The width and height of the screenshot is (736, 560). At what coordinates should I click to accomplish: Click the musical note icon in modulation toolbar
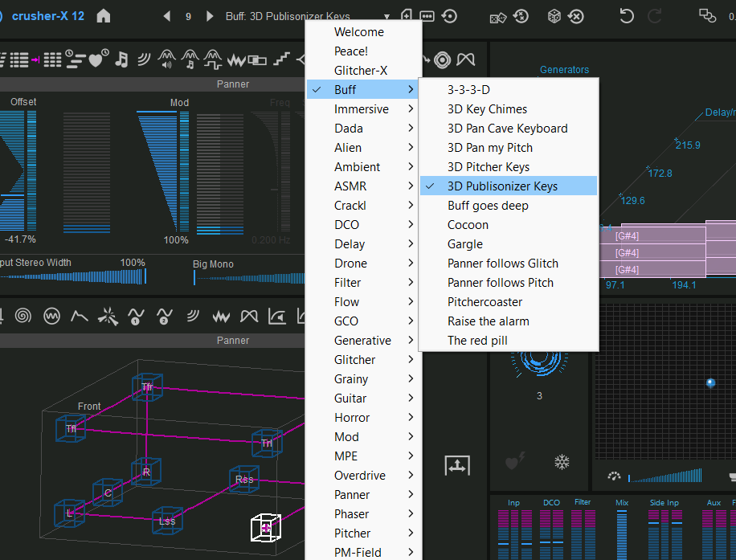[x=121, y=59]
